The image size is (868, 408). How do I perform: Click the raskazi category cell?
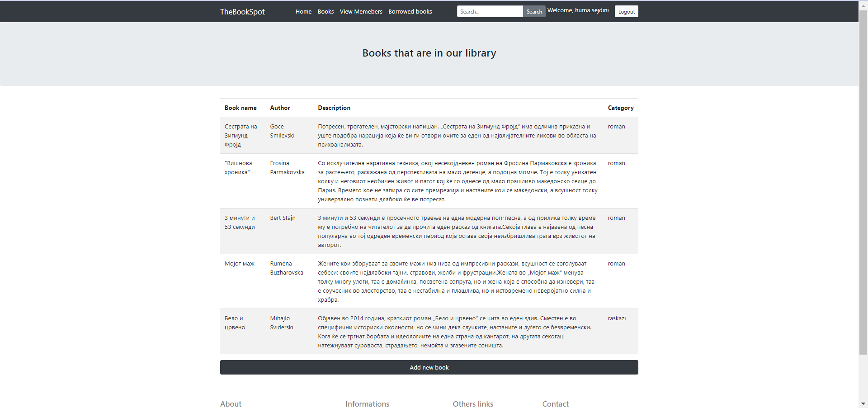pyautogui.click(x=617, y=318)
